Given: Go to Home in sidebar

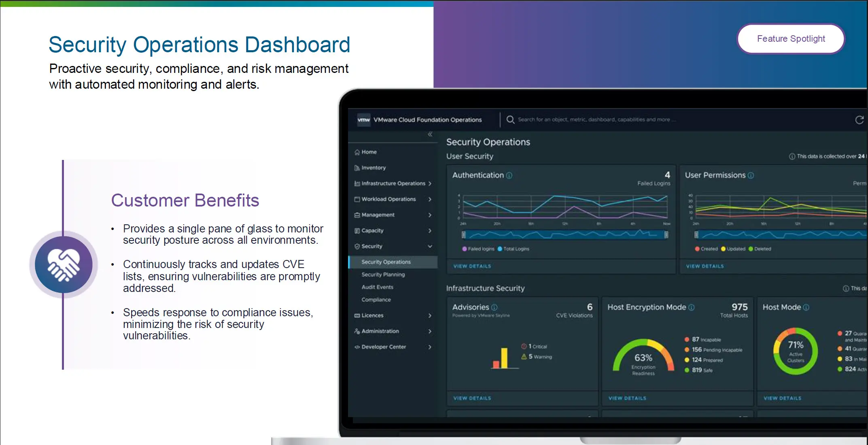Looking at the screenshot, I should (369, 152).
